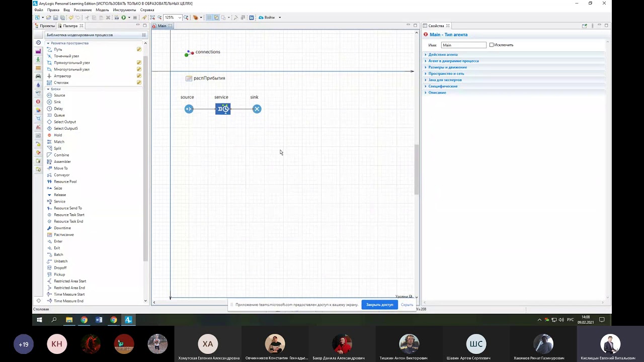The width and height of the screenshot is (644, 362).
Task: Open the Material Handling Library palette icon
Action: [x=38, y=51]
